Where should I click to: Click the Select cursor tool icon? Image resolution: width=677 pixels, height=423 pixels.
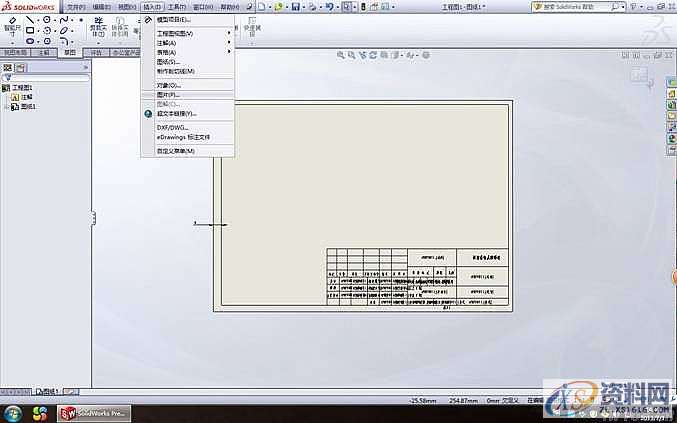[x=346, y=6]
